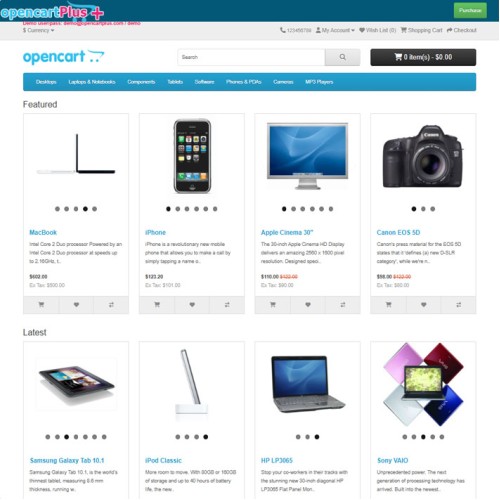
Task: Focus the Search input field
Action: pyautogui.click(x=251, y=57)
